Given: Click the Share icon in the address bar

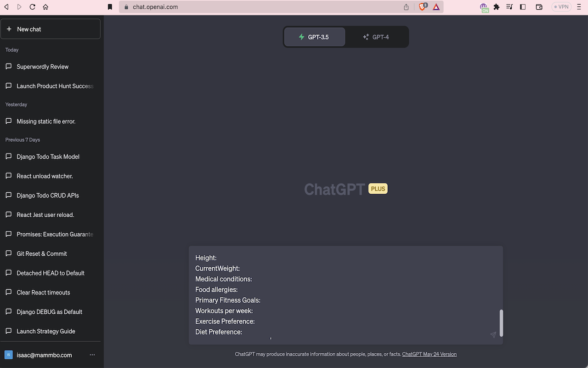Looking at the screenshot, I should click(406, 6).
